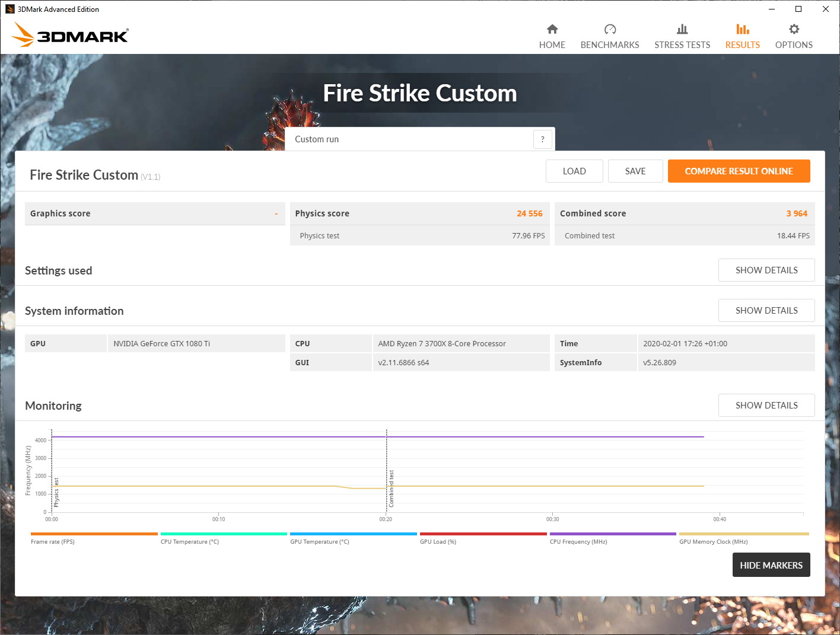Select the Combined test 18.44 FPS row

pyautogui.click(x=685, y=236)
